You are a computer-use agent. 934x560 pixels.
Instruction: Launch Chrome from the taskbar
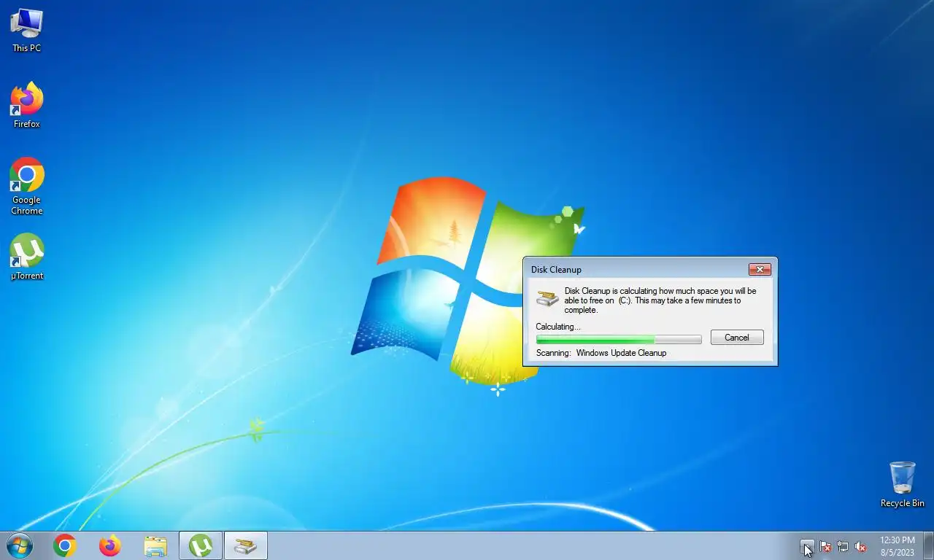click(x=64, y=545)
